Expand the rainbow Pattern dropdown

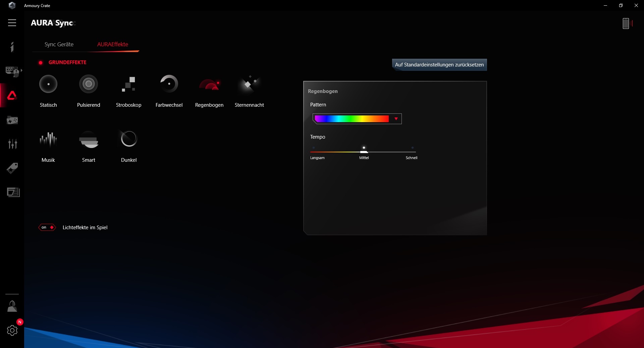point(396,119)
